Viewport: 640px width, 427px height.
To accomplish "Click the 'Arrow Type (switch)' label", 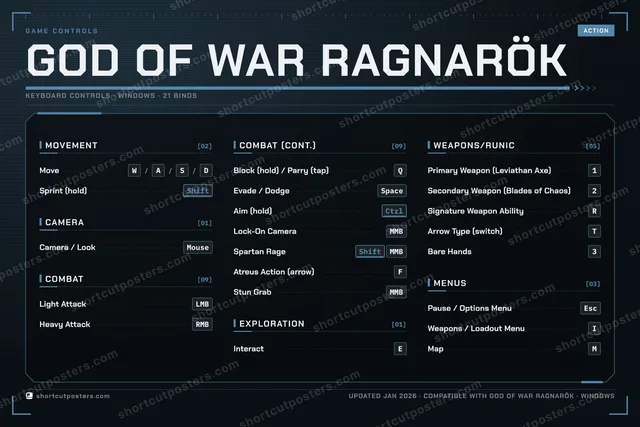I will pos(465,231).
